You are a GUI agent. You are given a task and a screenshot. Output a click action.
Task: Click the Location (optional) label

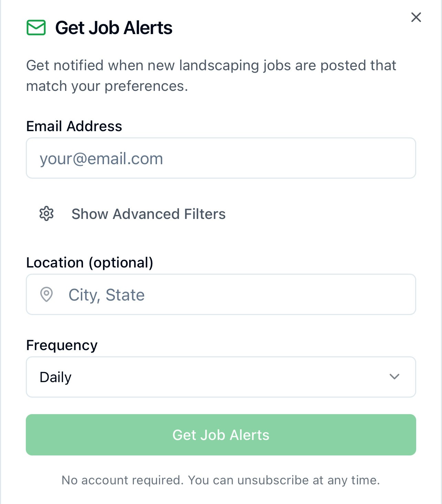pyautogui.click(x=90, y=263)
